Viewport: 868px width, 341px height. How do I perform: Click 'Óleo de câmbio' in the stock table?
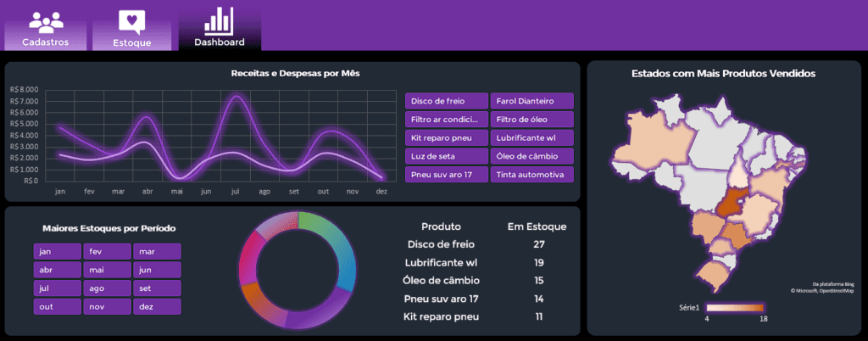[x=441, y=281]
